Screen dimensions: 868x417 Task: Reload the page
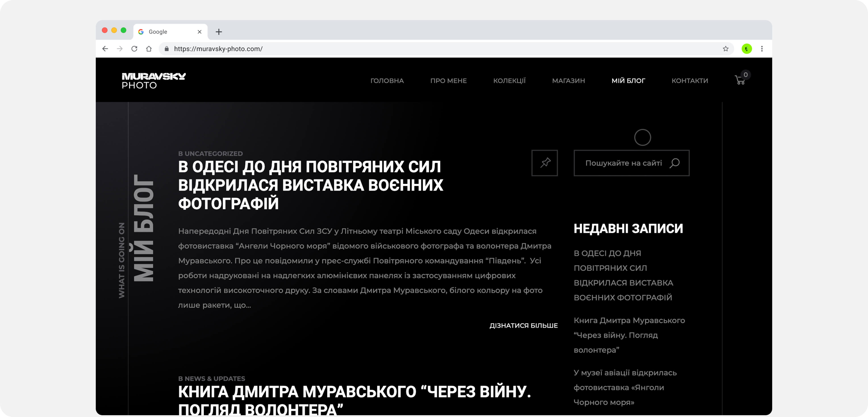click(x=134, y=49)
